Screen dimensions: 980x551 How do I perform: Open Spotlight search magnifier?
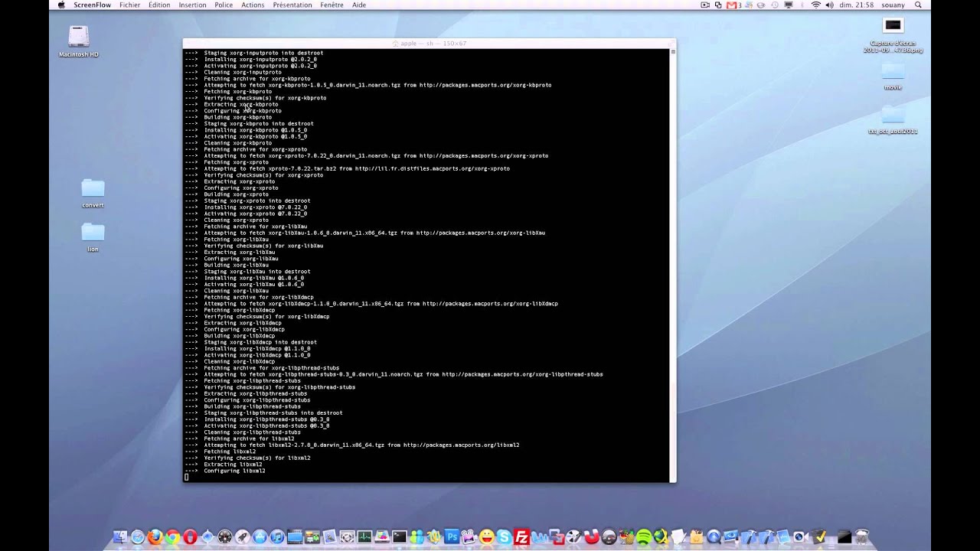coord(918,5)
